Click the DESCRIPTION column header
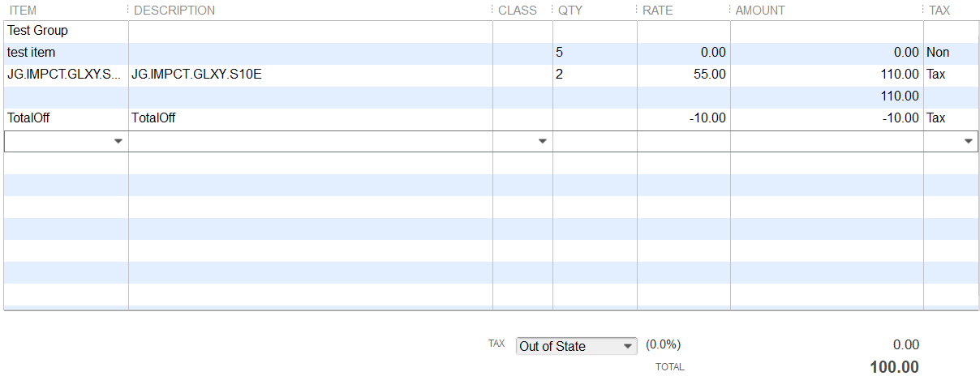Screen dimensions: 980x376 (x=174, y=11)
